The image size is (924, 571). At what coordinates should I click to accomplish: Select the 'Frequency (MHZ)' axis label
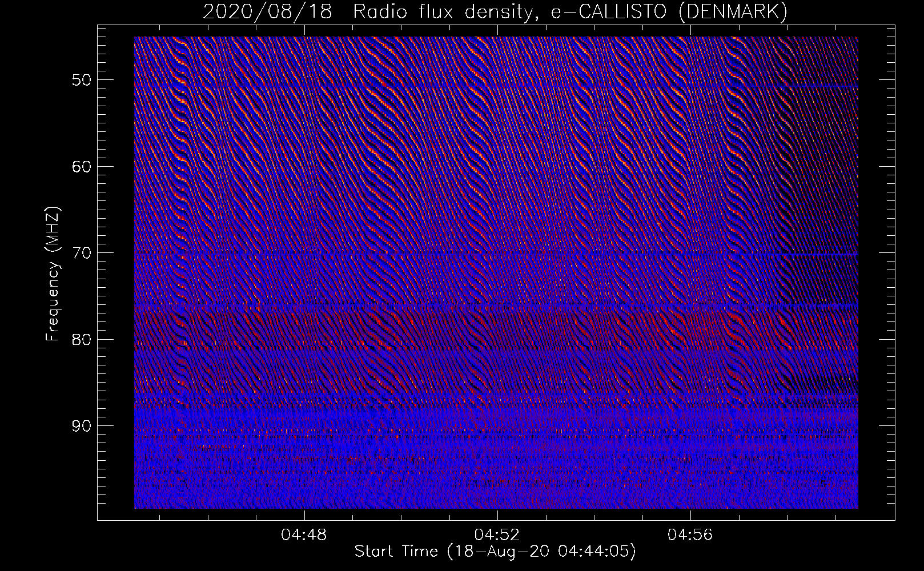click(x=53, y=274)
